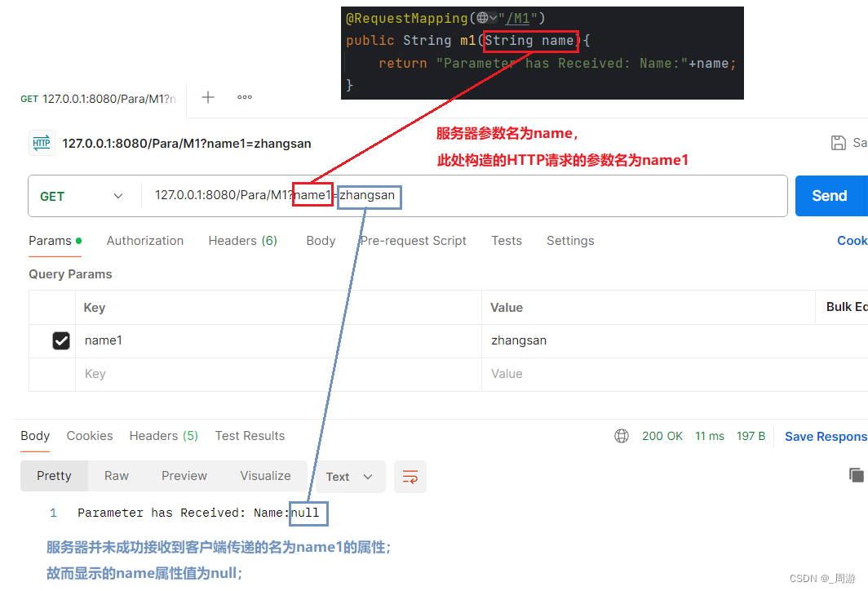Uncheck the name1 query parameter

(x=61, y=340)
